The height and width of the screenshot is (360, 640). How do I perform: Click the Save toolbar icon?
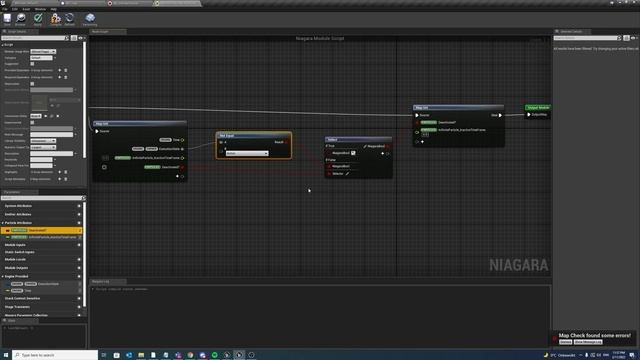(x=7, y=19)
